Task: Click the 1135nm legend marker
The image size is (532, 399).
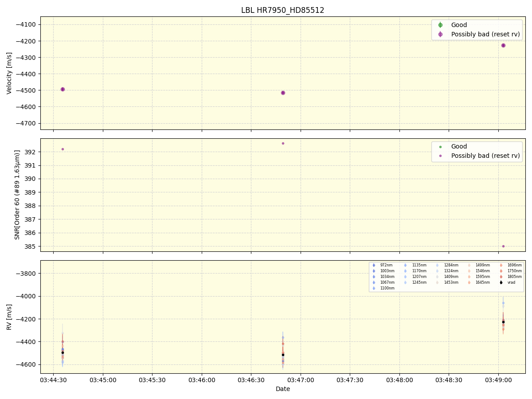Action: click(406, 265)
